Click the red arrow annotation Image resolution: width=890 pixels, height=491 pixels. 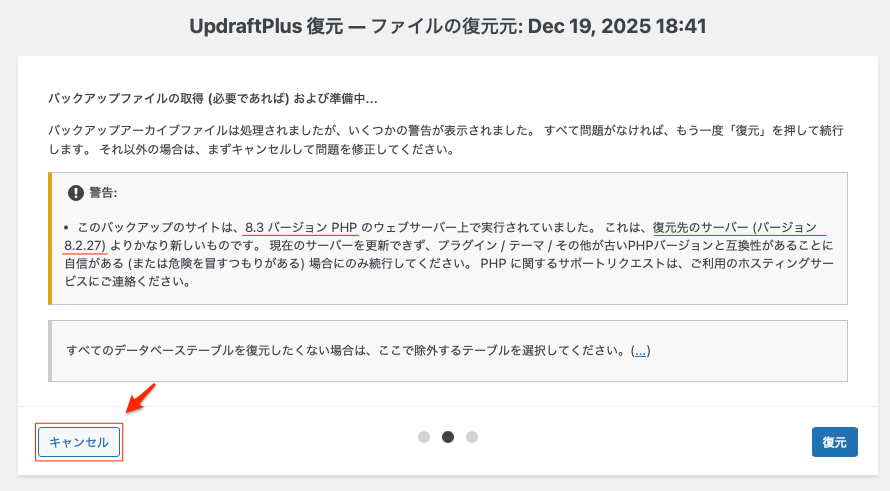[x=142, y=399]
